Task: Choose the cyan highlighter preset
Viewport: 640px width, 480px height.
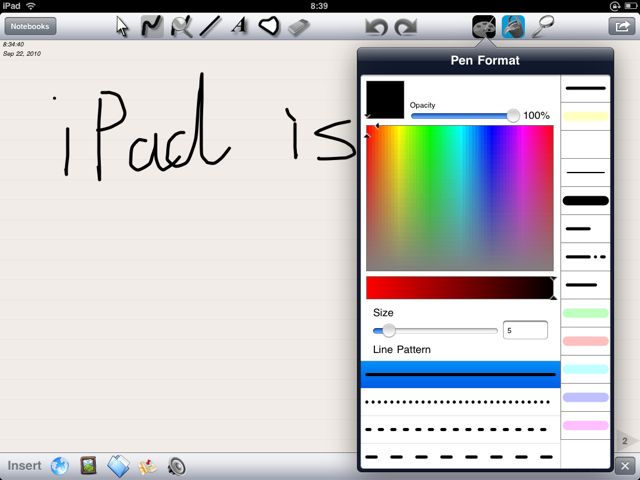Action: [x=585, y=369]
